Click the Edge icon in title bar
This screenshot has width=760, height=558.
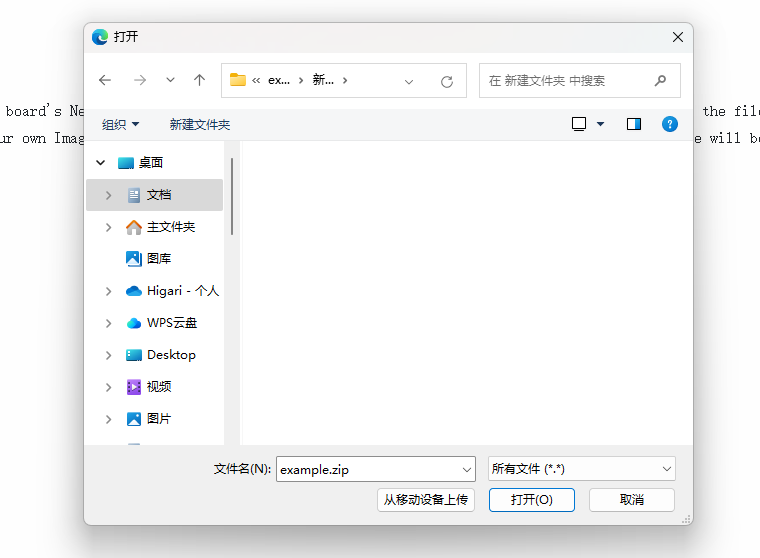(x=100, y=37)
